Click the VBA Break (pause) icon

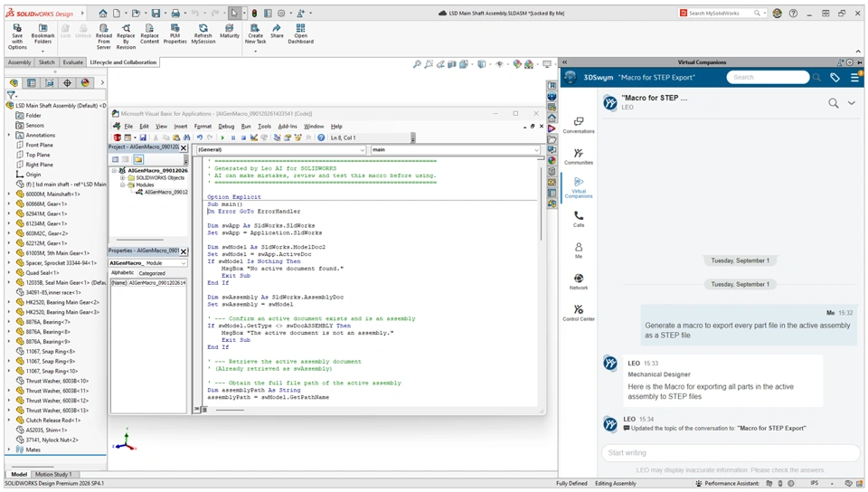[x=233, y=137]
